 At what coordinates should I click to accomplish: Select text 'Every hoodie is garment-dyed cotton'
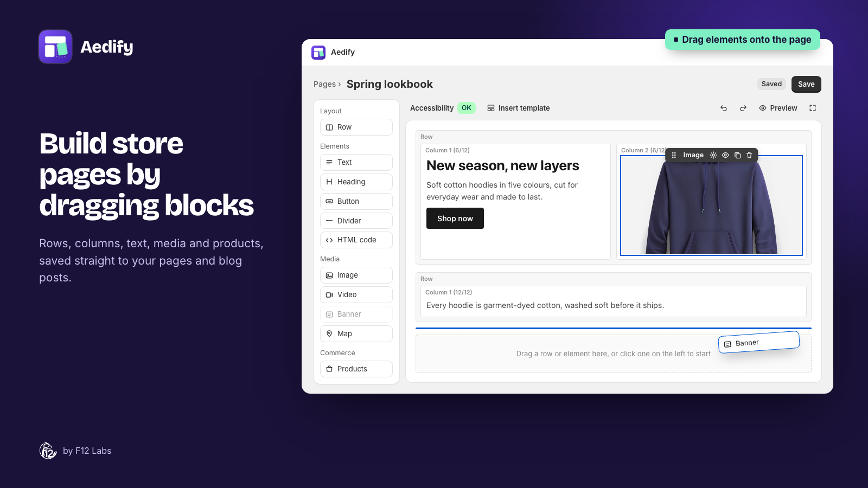click(545, 305)
